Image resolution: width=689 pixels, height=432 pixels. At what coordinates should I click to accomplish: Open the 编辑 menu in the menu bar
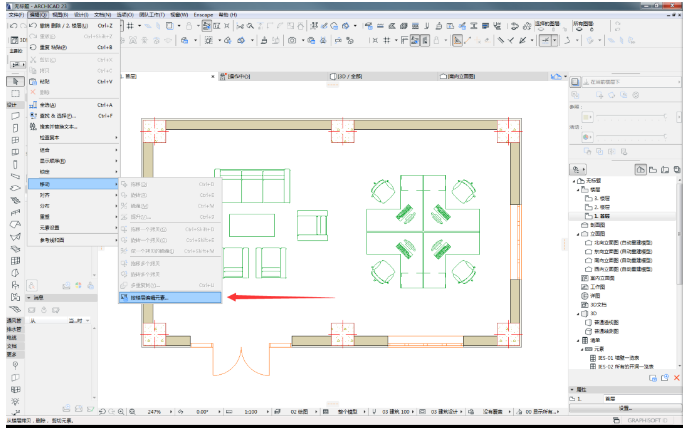pos(38,15)
